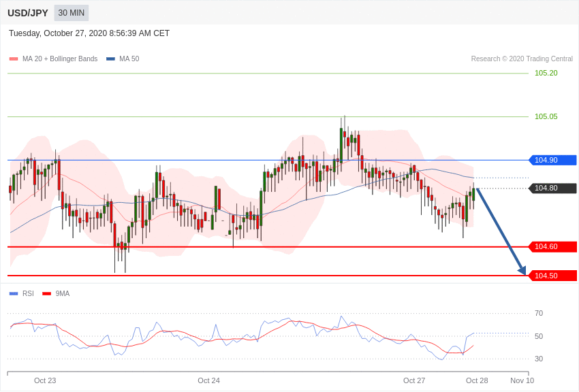579x392 pixels.
Task: Click the RSI 70 axis value
Action: click(x=539, y=314)
